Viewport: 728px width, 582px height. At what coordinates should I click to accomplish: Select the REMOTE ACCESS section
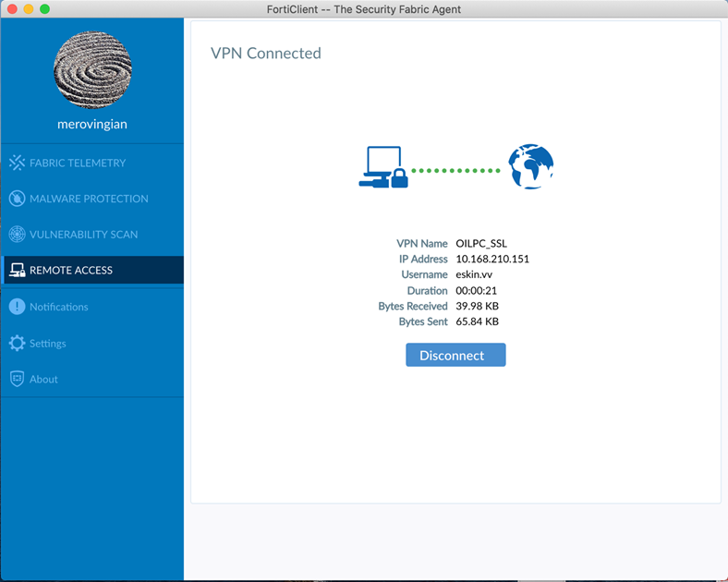pyautogui.click(x=92, y=270)
